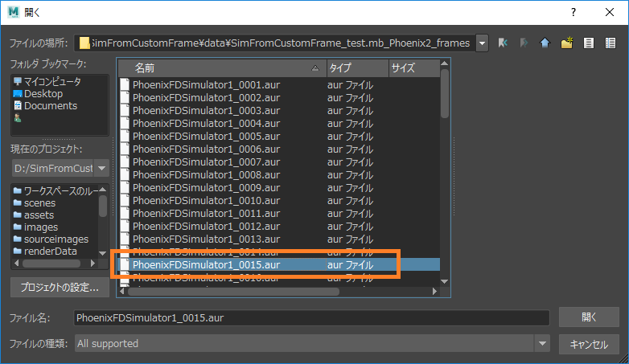Create a new folder
The image size is (629, 364).
coord(567,43)
